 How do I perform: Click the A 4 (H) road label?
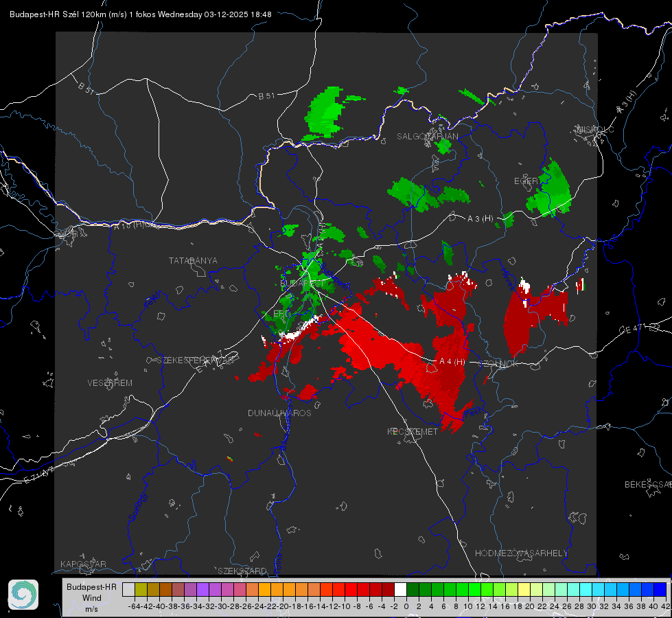pyautogui.click(x=452, y=362)
